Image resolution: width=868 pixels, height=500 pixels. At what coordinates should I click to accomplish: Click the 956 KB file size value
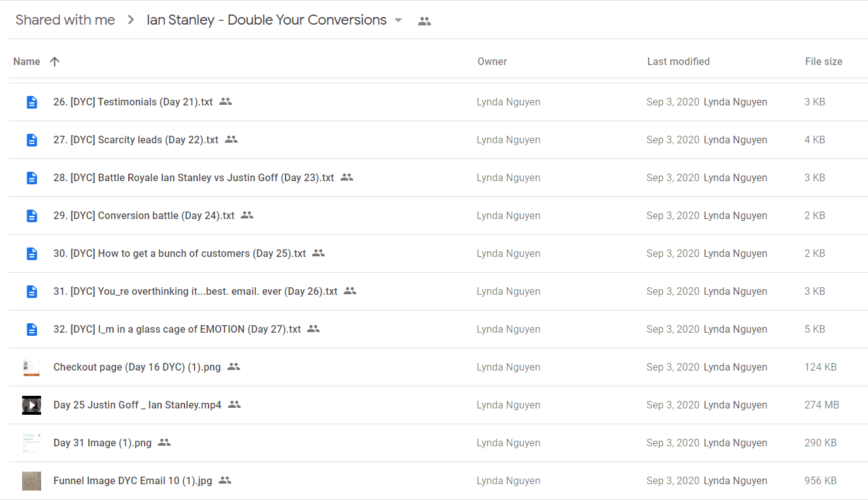pyautogui.click(x=821, y=480)
